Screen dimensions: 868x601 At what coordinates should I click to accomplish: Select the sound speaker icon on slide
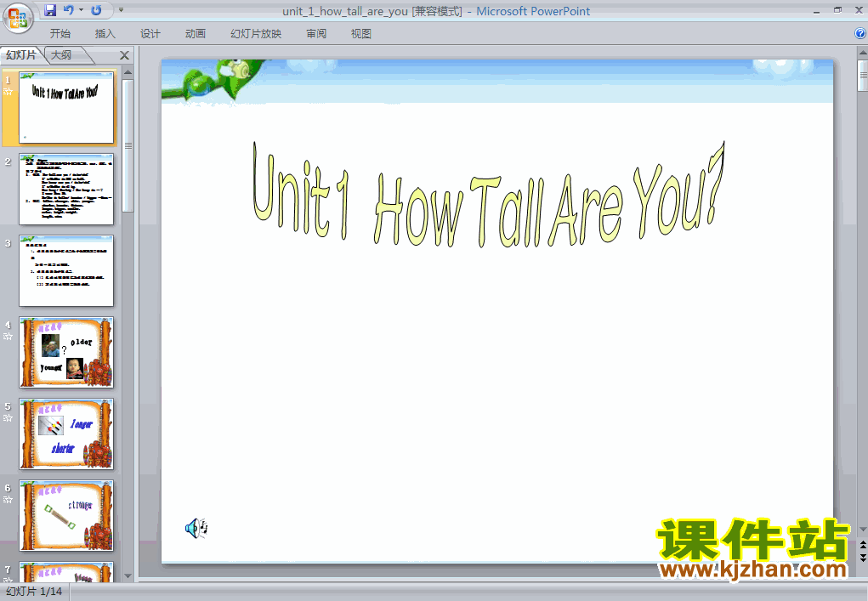(x=196, y=528)
